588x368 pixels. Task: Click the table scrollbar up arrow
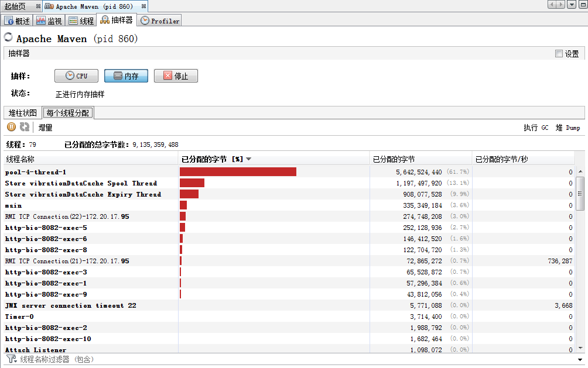click(x=580, y=171)
